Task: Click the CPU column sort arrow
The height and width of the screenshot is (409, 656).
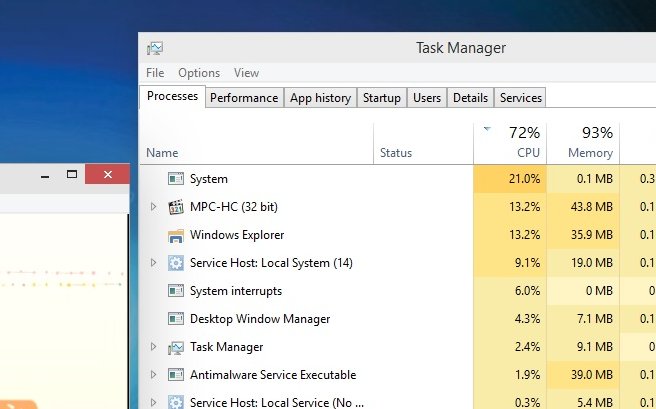Action: point(487,129)
